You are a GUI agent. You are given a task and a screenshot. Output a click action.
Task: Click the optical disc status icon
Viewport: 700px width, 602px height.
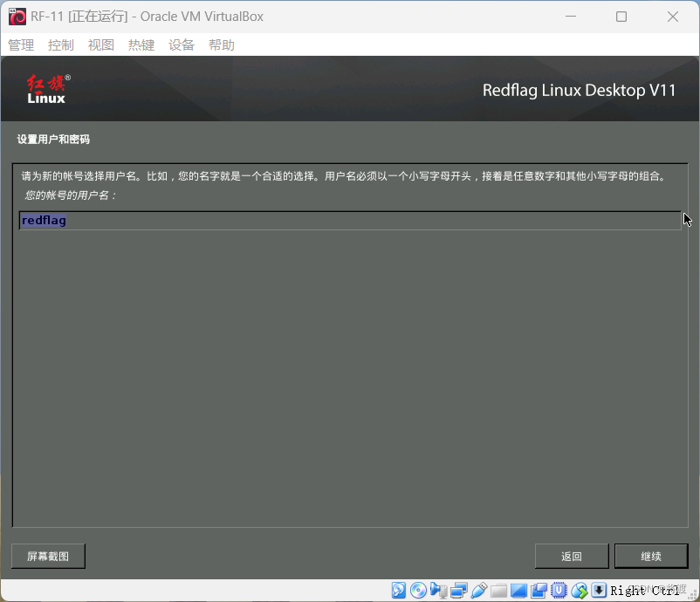(418, 590)
